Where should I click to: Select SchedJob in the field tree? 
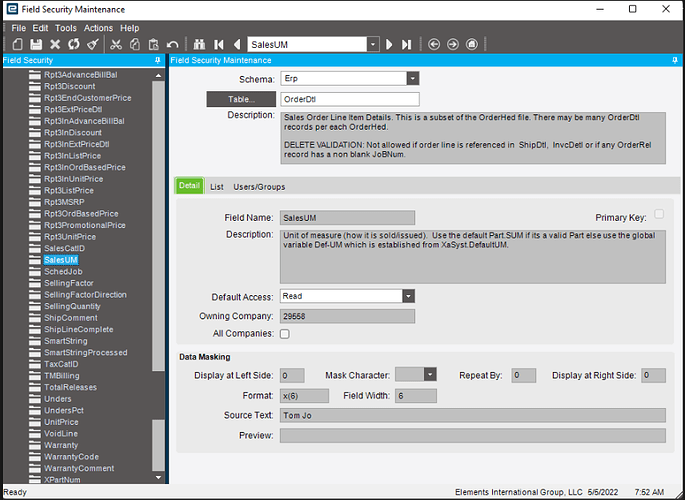coord(63,272)
